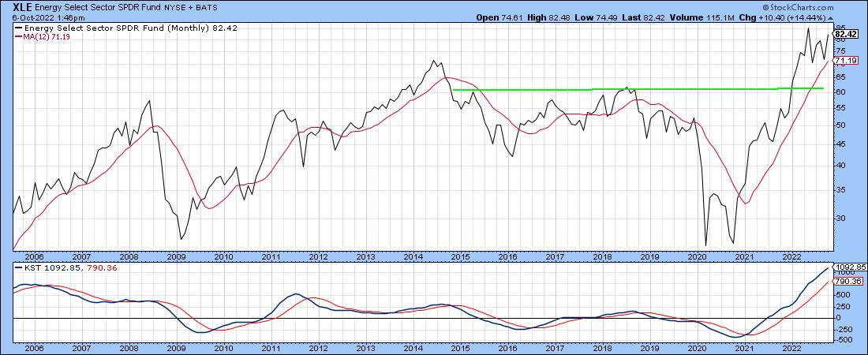Screen dimensions: 868x355
Task: Click the 50 price axis label
Action: pos(840,125)
